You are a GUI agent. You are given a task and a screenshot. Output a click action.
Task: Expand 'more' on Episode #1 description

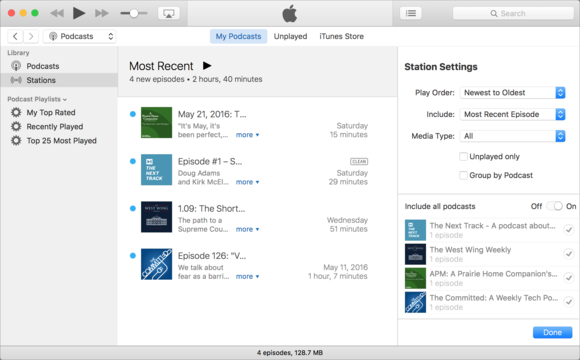pos(247,182)
